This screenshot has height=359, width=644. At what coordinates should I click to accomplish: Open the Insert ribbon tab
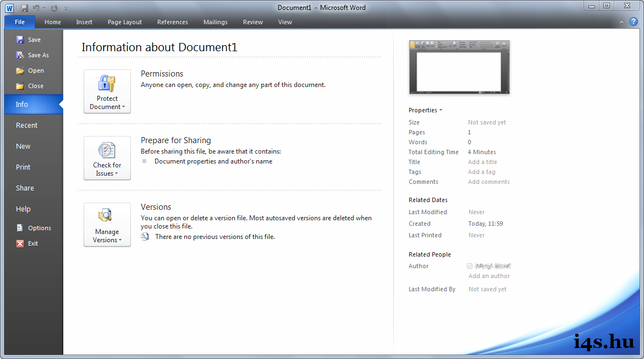pyautogui.click(x=84, y=22)
